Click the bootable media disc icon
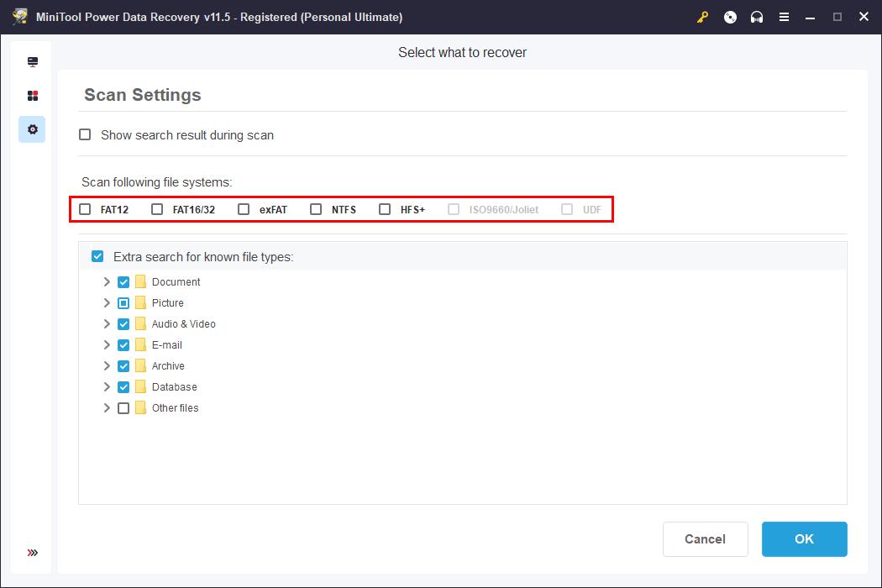 click(730, 18)
